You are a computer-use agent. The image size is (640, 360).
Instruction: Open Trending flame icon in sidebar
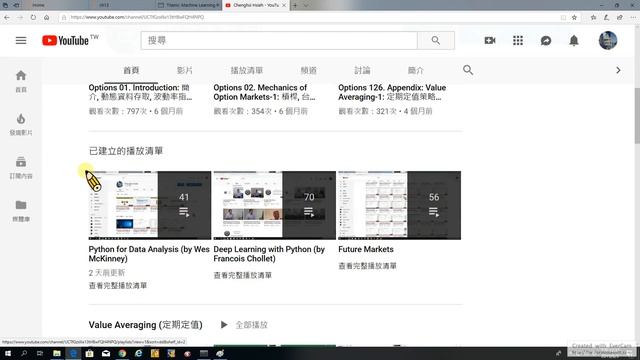[21, 124]
